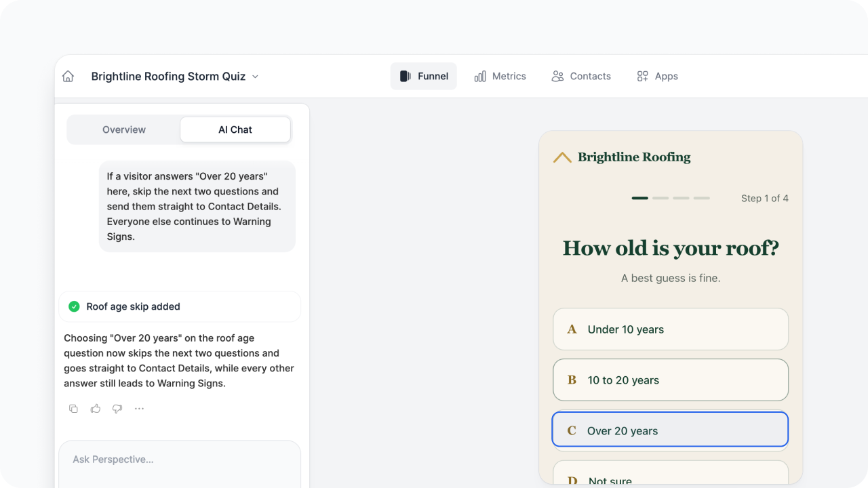Click the A best guess is fine subtitle
Viewport: 868px width, 488px height.
(671, 278)
